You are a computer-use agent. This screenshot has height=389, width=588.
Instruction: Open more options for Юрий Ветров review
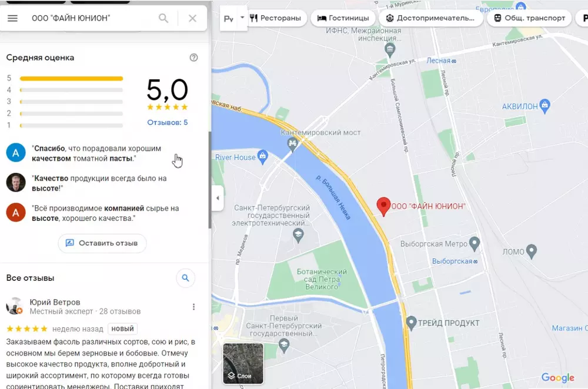click(x=193, y=307)
